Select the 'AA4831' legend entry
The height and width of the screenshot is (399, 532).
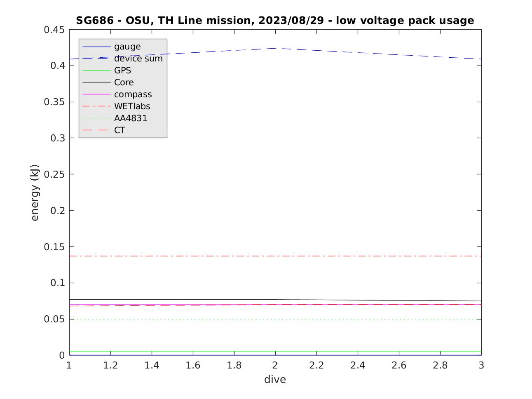point(131,118)
